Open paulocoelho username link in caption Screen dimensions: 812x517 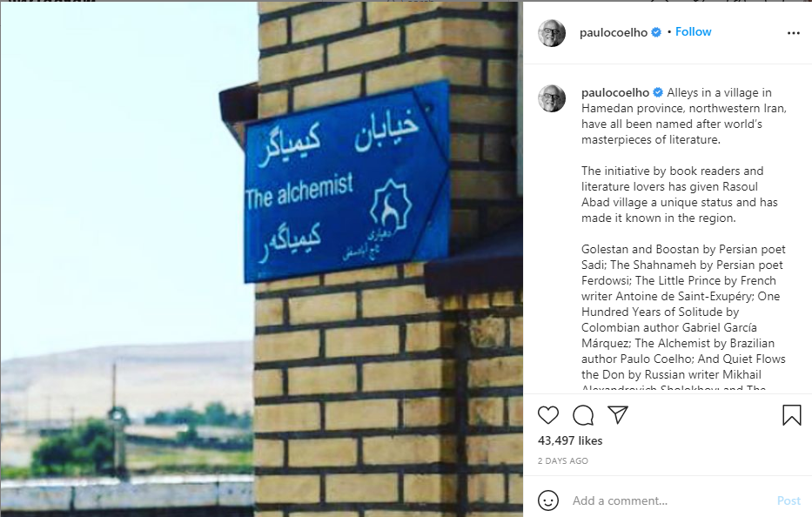615,93
